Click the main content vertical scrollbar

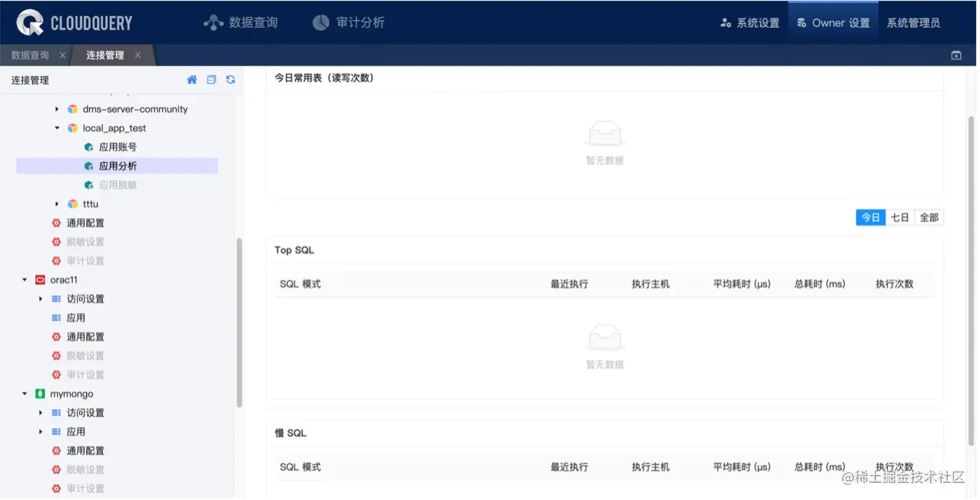[971, 281]
